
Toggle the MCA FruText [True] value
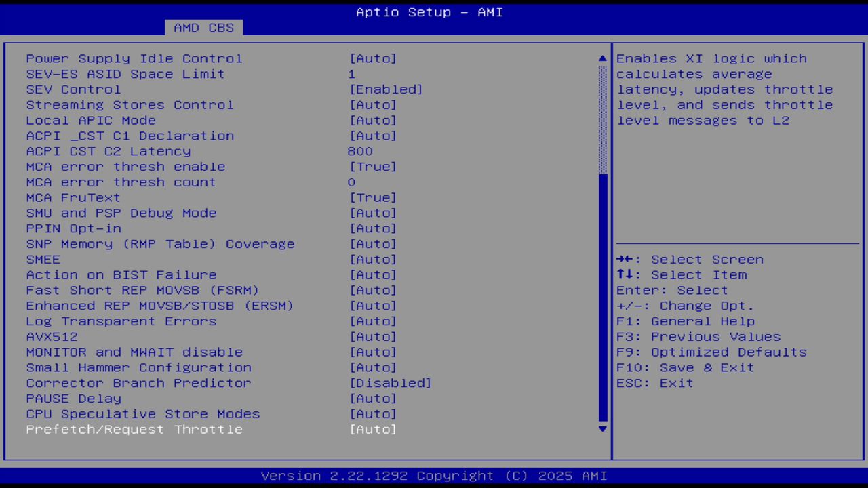373,198
